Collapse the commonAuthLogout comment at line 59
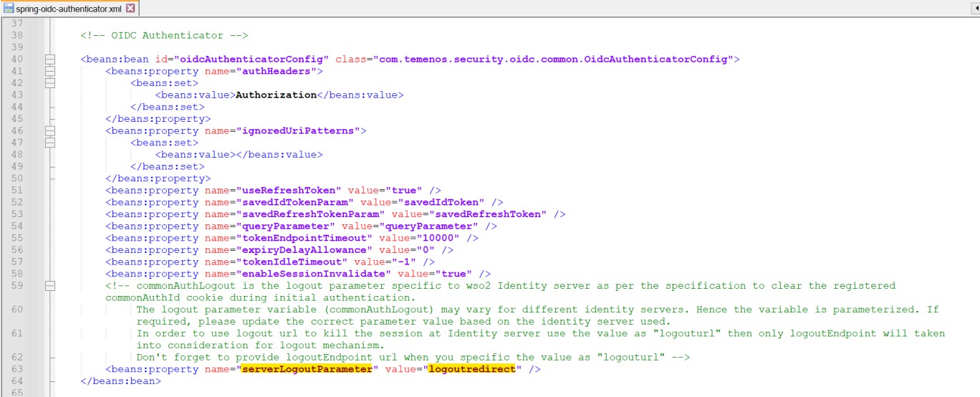 [50, 286]
